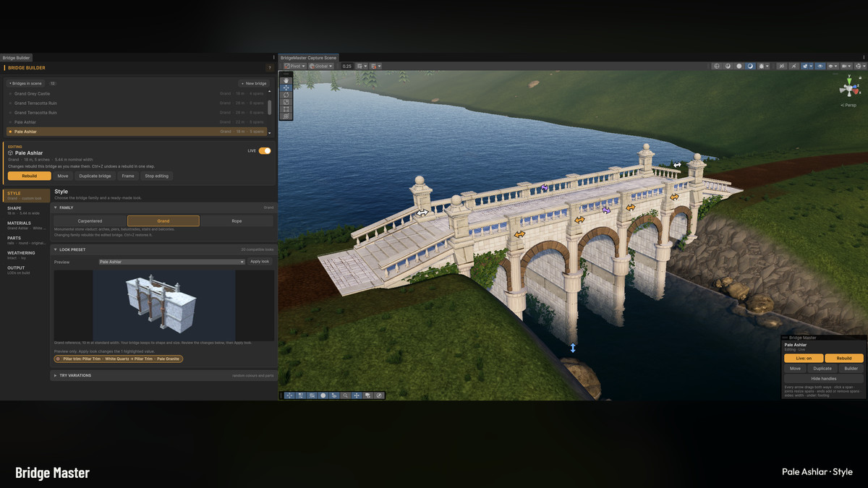
Task: Click the blue highlighted shading mode icon
Action: point(750,66)
